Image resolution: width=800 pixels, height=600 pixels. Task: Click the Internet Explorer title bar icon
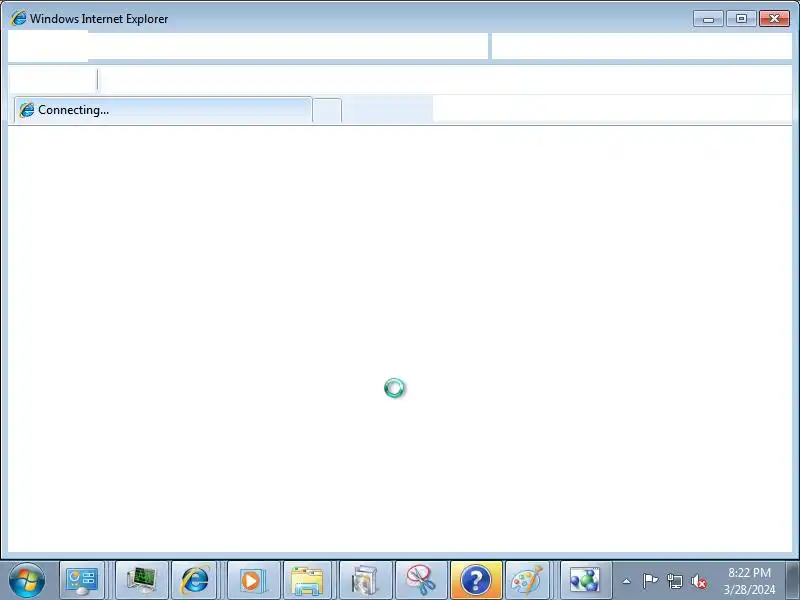18,18
